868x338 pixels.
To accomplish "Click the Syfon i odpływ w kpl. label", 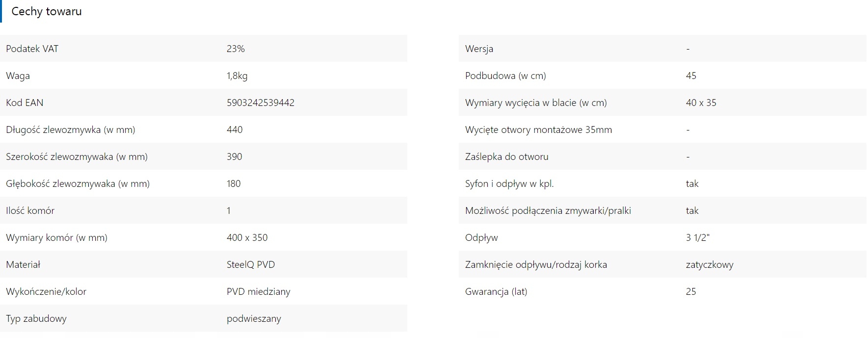I will pos(509,183).
